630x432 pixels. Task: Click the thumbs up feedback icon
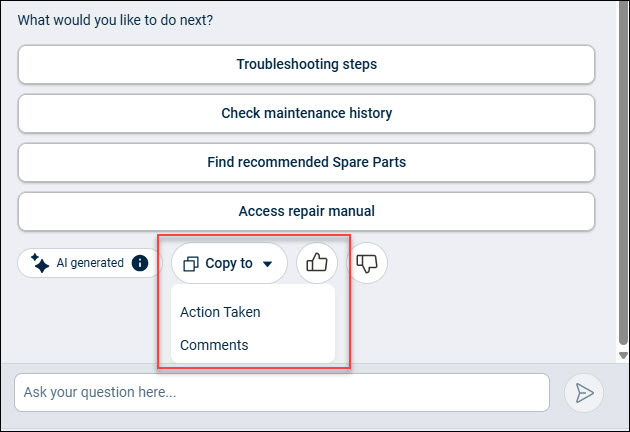317,263
